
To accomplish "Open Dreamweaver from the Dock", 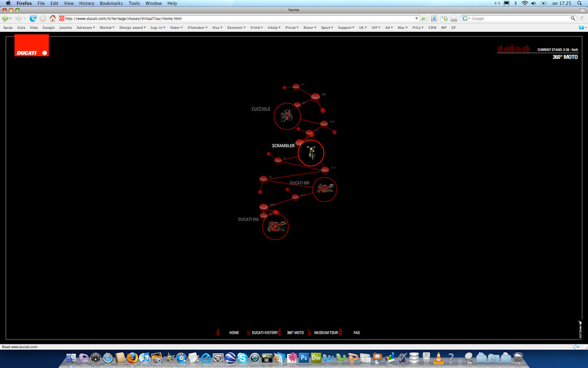I will (x=316, y=358).
